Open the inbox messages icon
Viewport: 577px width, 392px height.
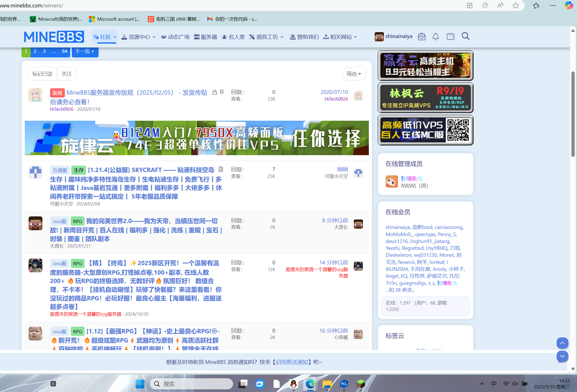421,36
